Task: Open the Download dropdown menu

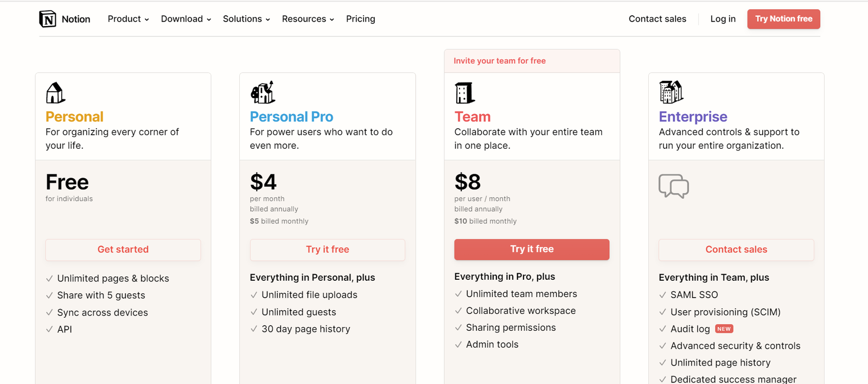Action: coord(186,19)
